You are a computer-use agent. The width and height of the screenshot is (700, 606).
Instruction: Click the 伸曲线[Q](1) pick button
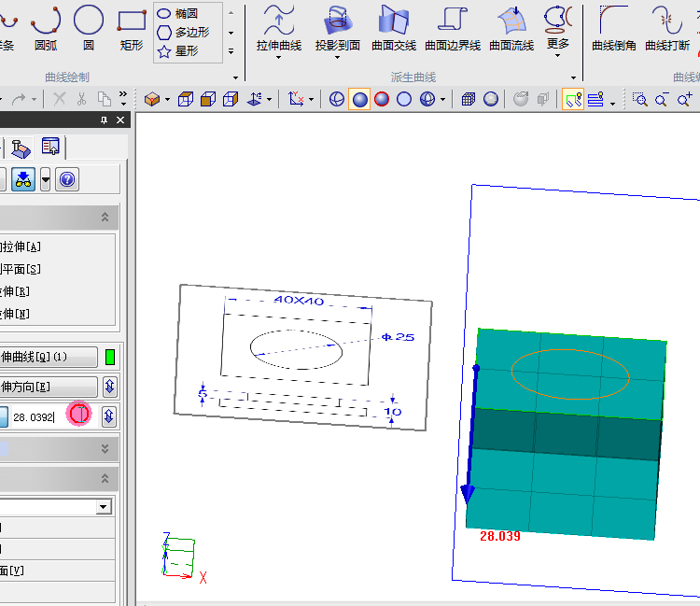tap(49, 357)
